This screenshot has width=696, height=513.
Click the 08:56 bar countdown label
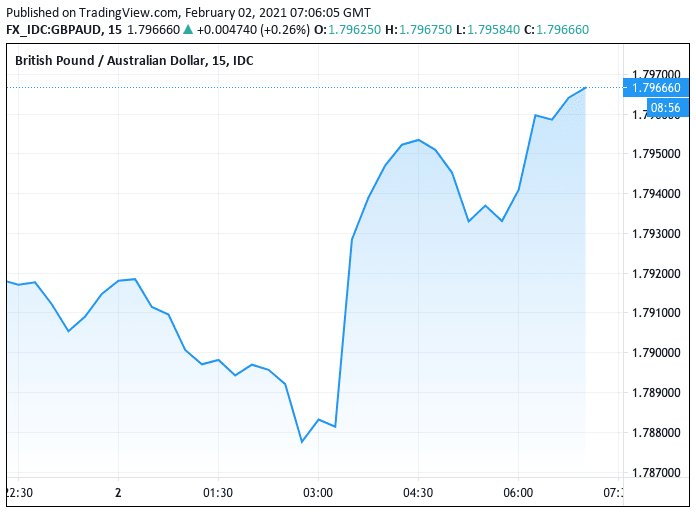[665, 107]
